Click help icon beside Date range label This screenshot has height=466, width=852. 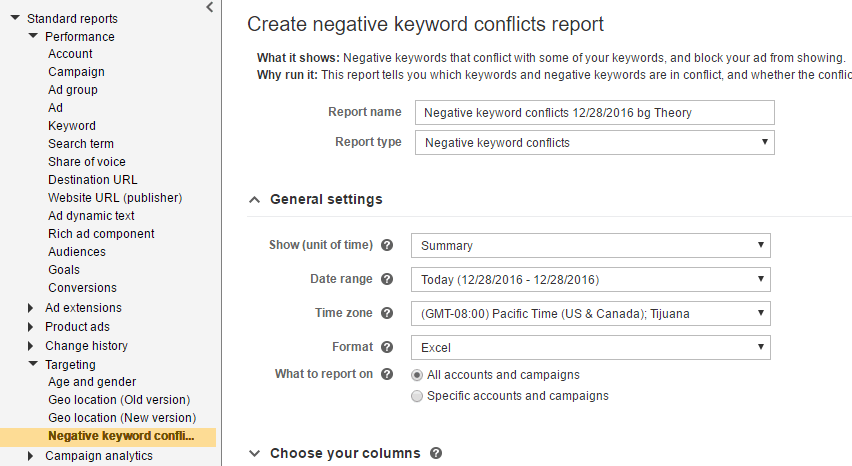coord(387,280)
